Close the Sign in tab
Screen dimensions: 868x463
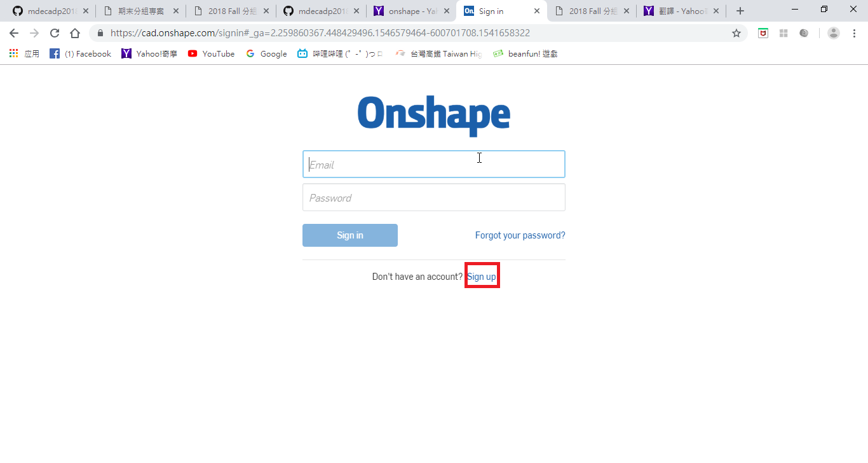coord(538,11)
